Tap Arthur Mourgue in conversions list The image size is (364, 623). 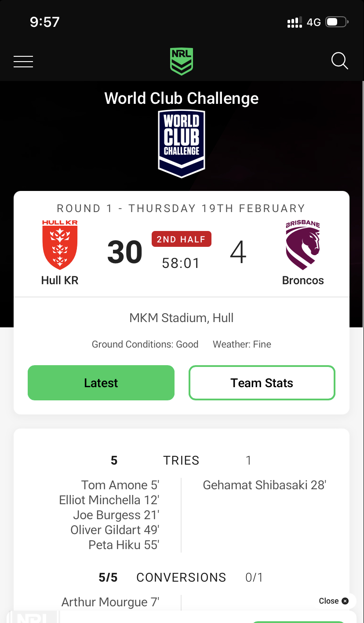110,602
